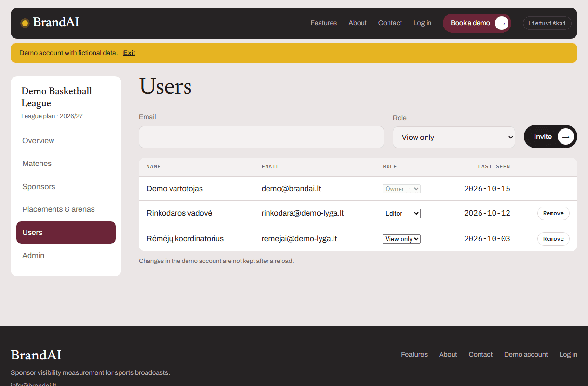
Task: Click the LAST SEEN column header
Action: (x=494, y=167)
